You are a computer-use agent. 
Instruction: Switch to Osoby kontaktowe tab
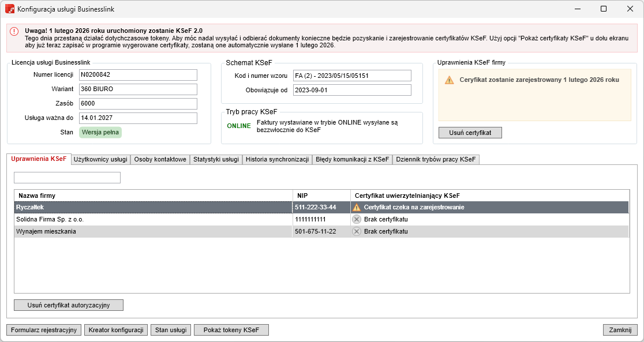click(160, 159)
